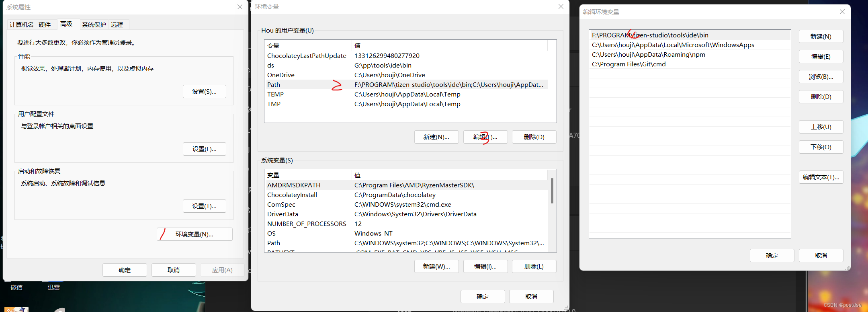This screenshot has height=312, width=868.
Task: Select ChocolateyInstall system variable
Action: (x=406, y=195)
